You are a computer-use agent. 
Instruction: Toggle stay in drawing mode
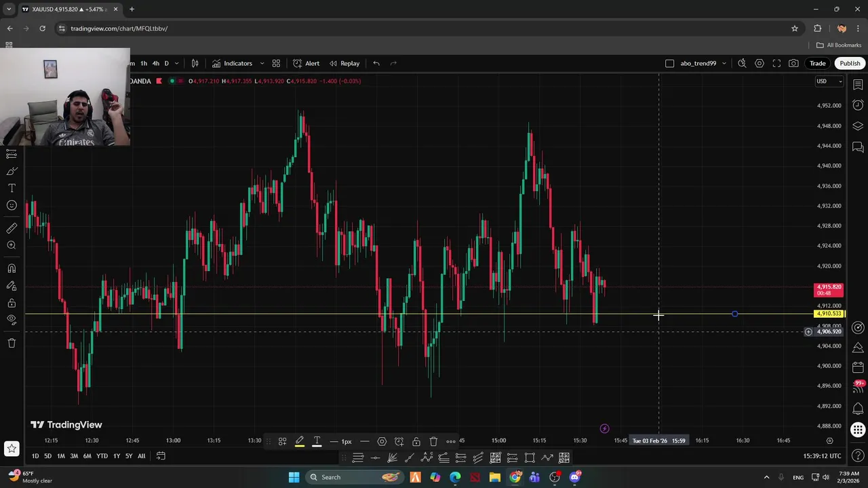click(x=12, y=286)
